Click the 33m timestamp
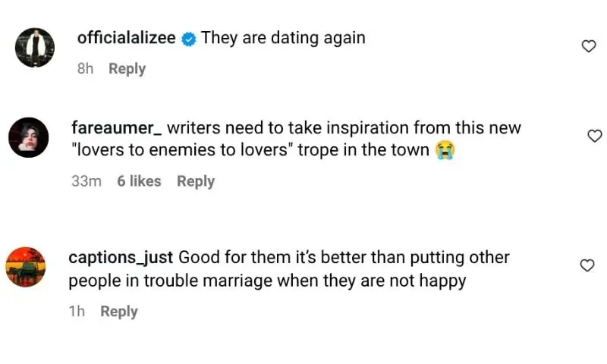 point(86,181)
